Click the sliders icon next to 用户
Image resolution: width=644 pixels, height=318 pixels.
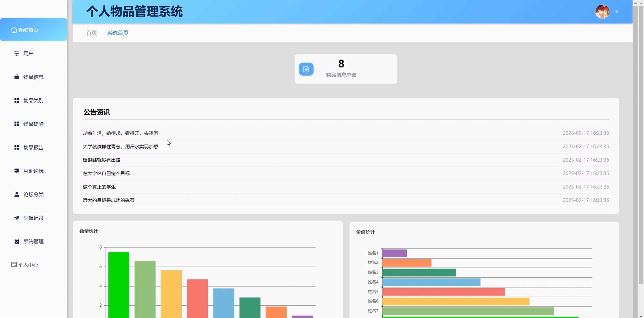point(17,53)
